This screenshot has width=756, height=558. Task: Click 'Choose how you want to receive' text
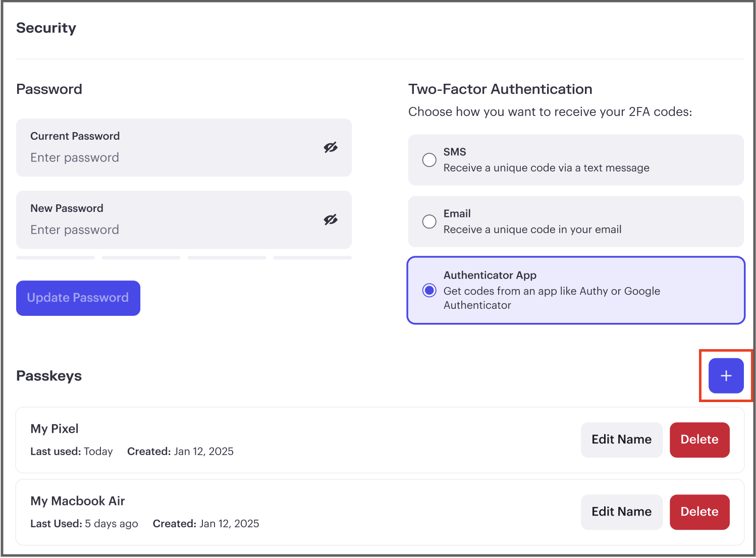pyautogui.click(x=550, y=112)
